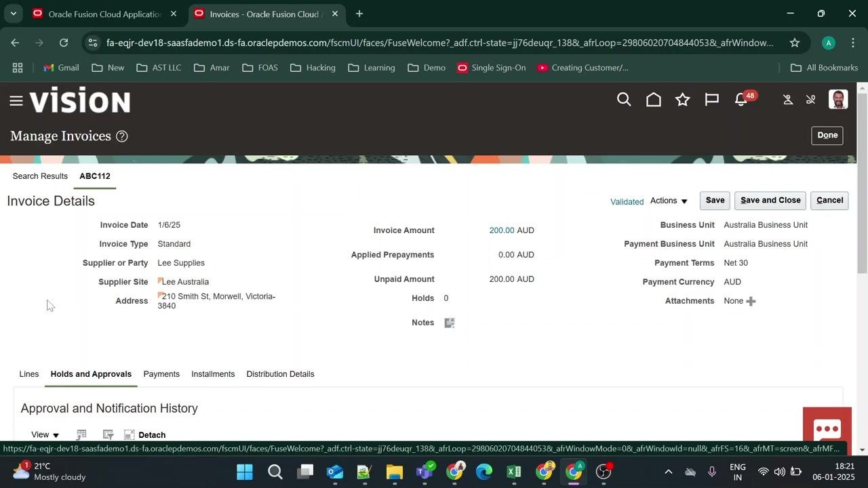Reload the page with browser refresh icon

[x=64, y=43]
